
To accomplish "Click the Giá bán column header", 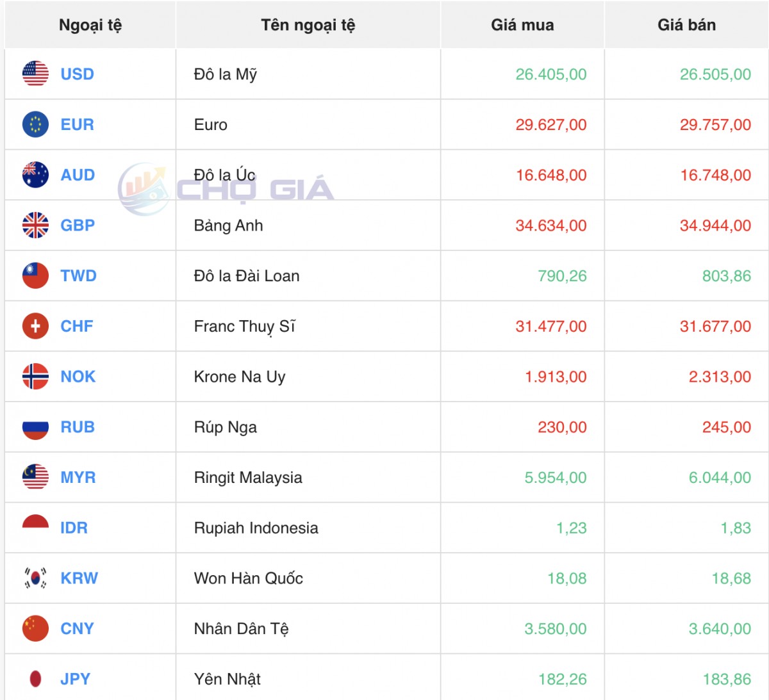I will [x=686, y=25].
